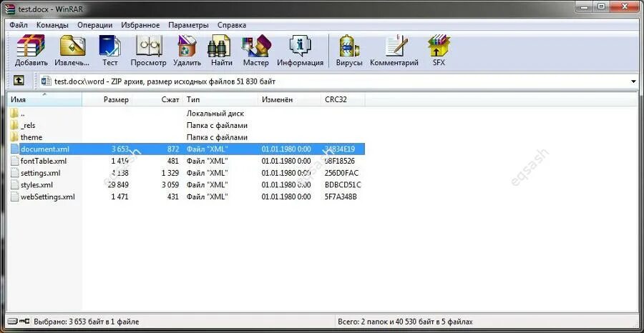Select the fontTable.xml file name
Viewport: 644px width, 333px height.
point(44,161)
